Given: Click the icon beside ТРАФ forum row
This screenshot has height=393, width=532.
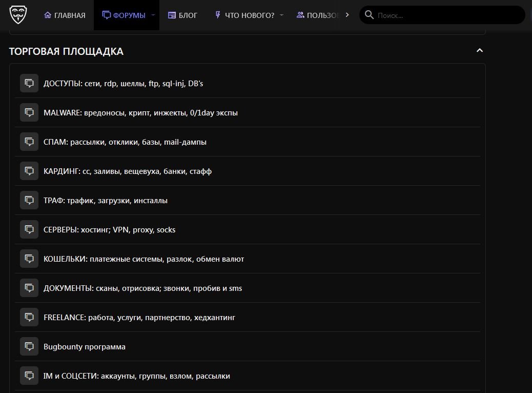Looking at the screenshot, I should 29,200.
